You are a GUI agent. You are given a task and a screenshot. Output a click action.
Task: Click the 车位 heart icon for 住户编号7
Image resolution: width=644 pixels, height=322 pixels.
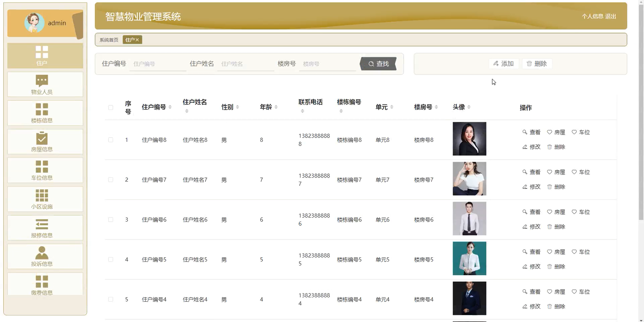pyautogui.click(x=574, y=172)
